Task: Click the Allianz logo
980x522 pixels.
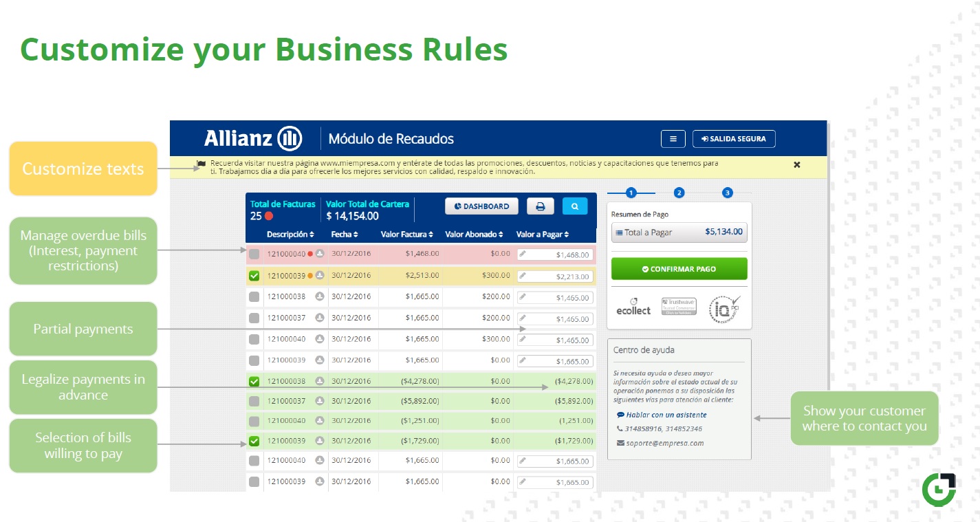Action: point(252,138)
